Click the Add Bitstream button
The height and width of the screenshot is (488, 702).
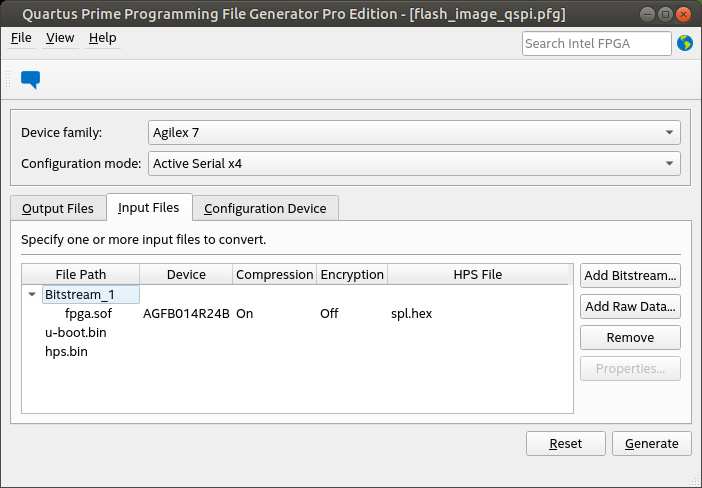click(x=630, y=276)
